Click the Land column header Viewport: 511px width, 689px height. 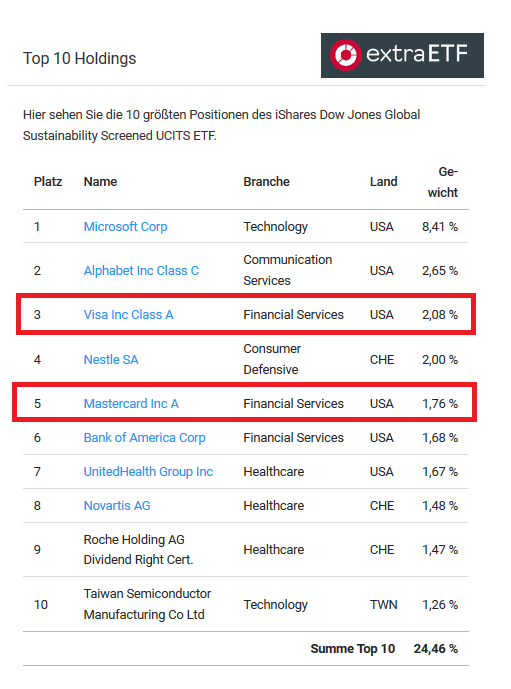pyautogui.click(x=383, y=182)
